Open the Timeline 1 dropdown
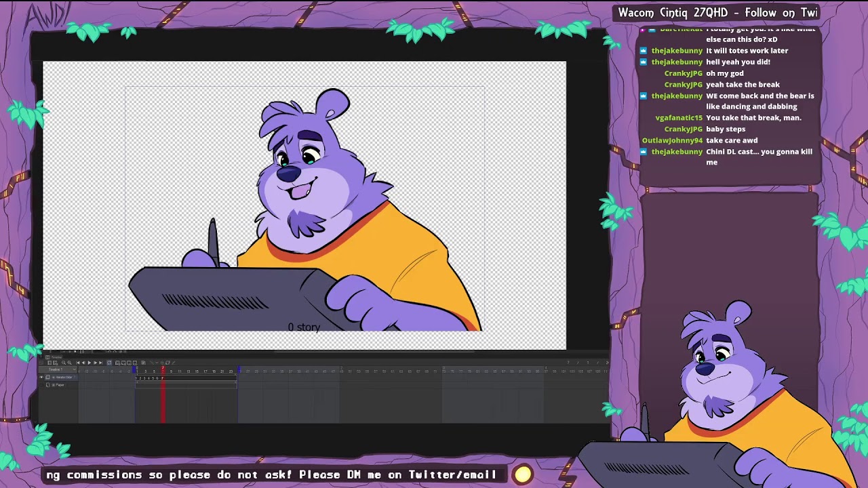868x488 pixels. [x=59, y=369]
